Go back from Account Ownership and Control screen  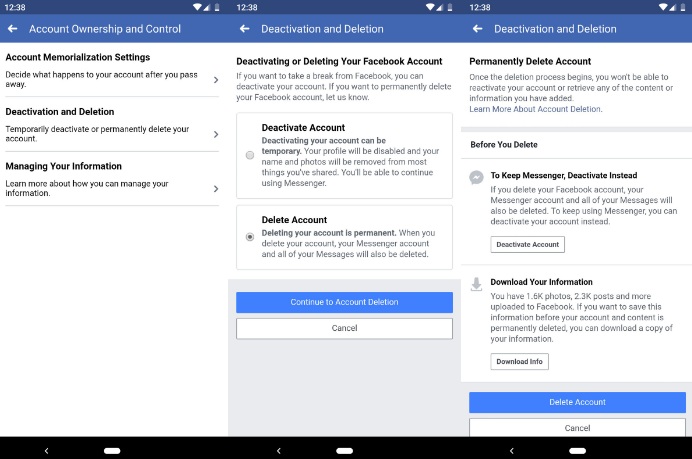(13, 29)
